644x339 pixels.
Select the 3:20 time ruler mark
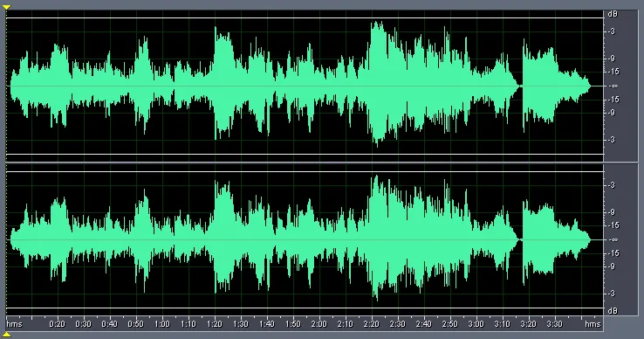point(529,324)
